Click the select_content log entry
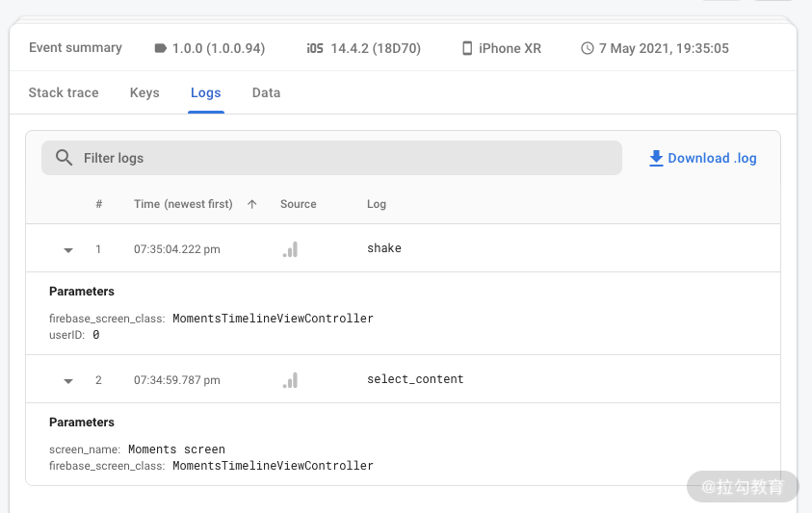 [x=415, y=379]
